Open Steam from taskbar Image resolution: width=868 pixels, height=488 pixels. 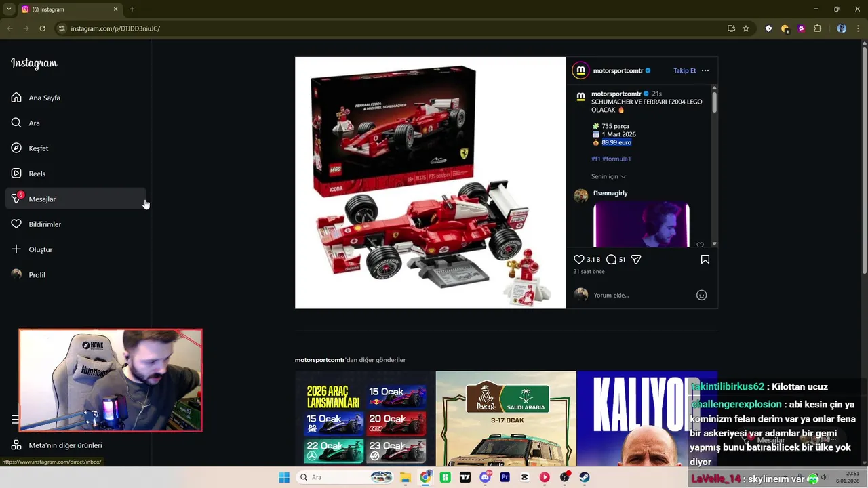coord(585,477)
